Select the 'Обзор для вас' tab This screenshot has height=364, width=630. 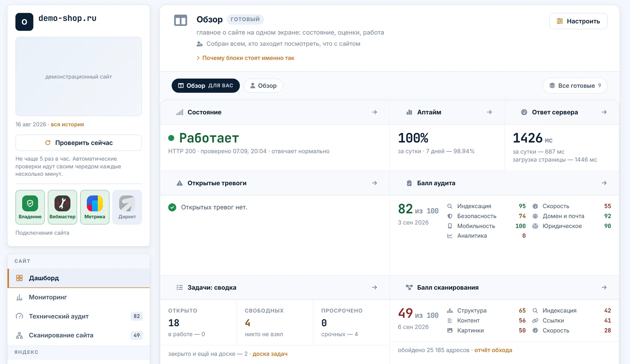pyautogui.click(x=206, y=86)
